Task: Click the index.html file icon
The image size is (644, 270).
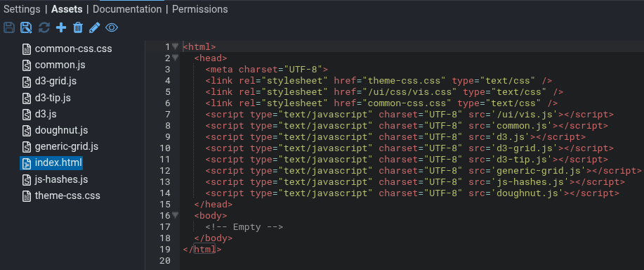Action: click(x=27, y=163)
